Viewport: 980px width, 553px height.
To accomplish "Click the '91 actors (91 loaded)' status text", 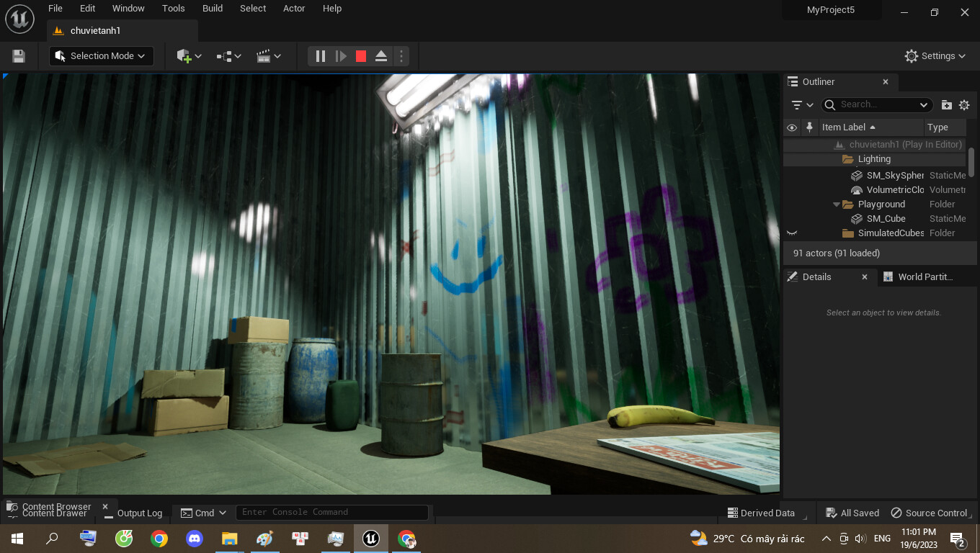I will click(837, 253).
